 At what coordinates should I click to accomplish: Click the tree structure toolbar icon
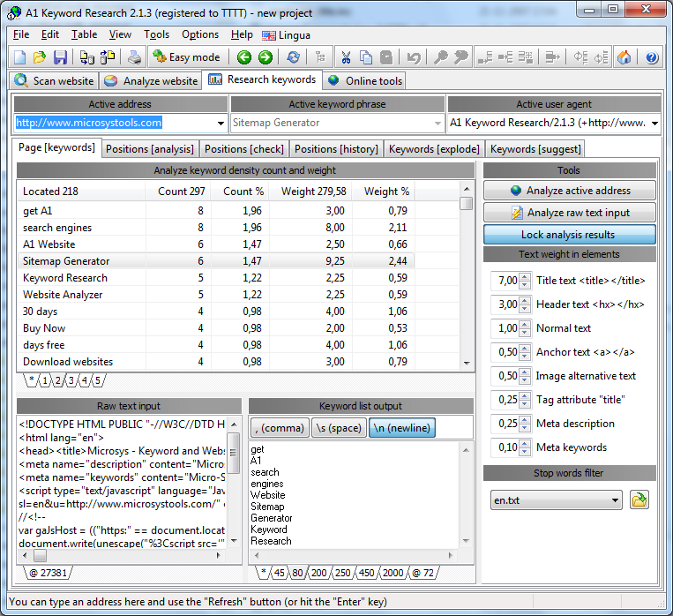tap(320, 57)
